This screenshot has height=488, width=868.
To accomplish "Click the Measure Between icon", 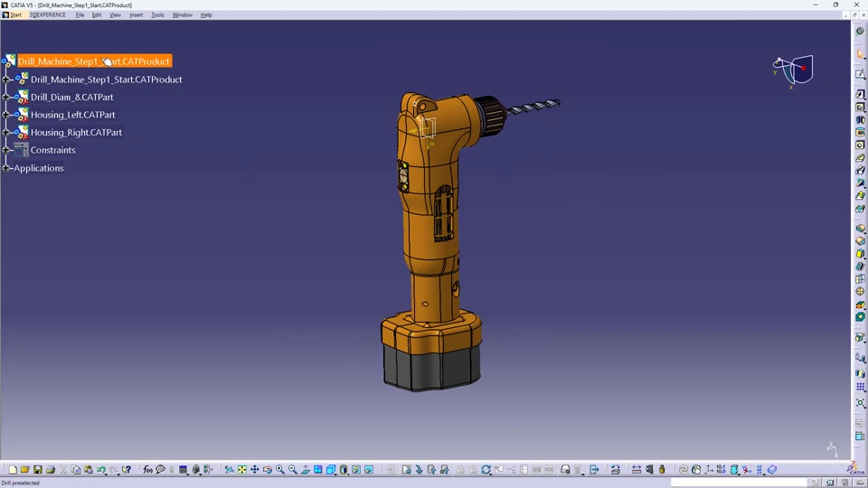I will [637, 470].
